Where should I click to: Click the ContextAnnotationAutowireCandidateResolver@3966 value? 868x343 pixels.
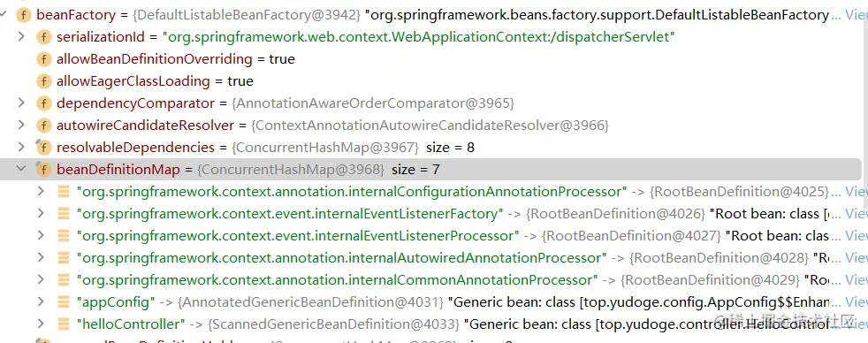[430, 126]
